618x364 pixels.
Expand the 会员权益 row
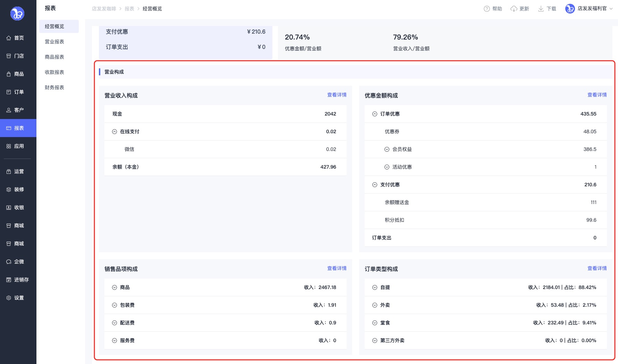[387, 150]
